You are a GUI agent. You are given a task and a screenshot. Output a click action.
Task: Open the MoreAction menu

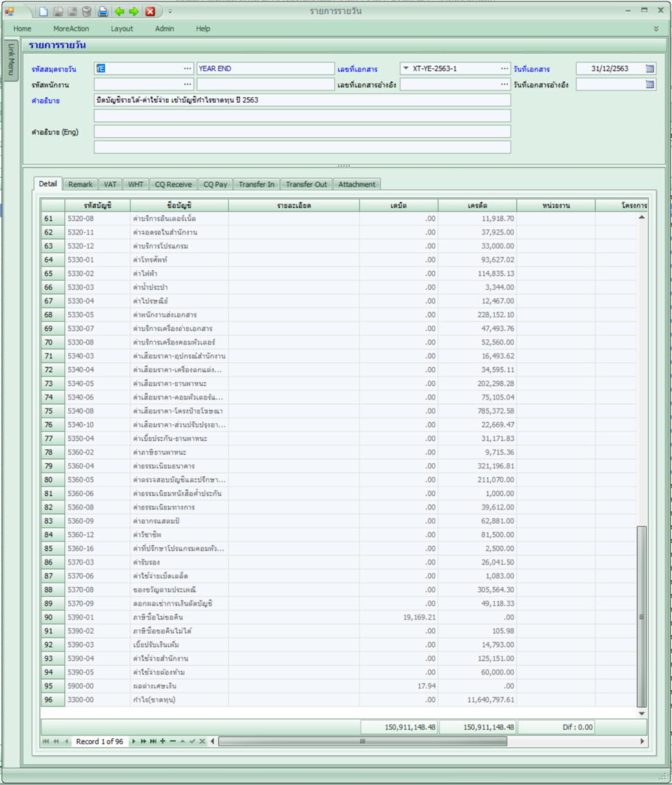point(71,29)
